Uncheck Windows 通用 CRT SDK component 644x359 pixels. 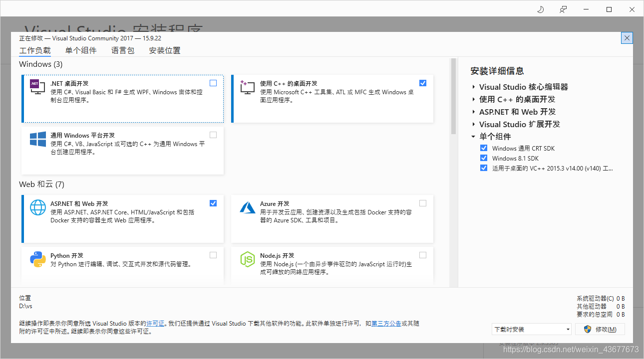(x=483, y=148)
